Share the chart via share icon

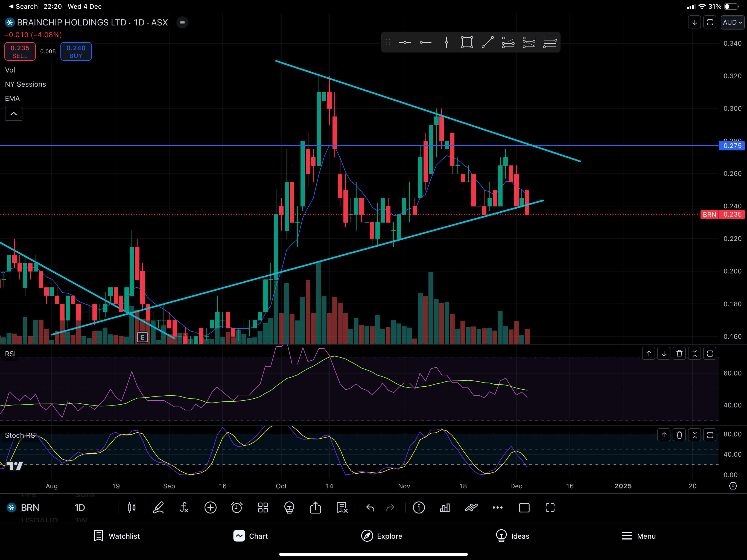point(316,508)
